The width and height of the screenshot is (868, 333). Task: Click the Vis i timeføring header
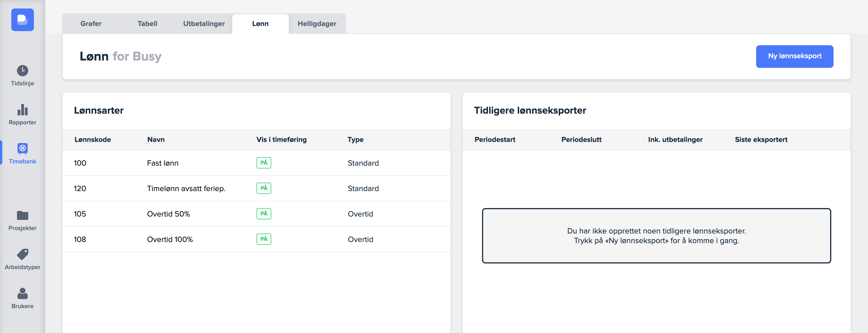[x=281, y=140]
